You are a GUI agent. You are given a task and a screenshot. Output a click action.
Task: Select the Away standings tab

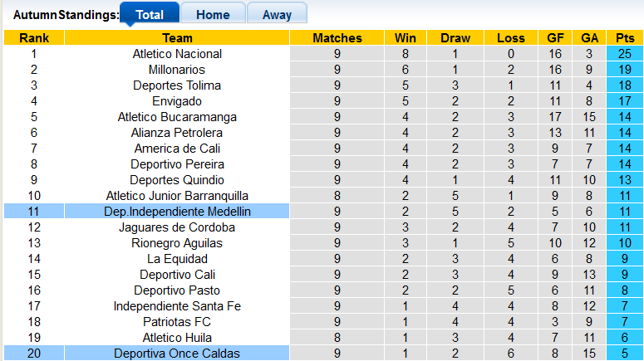[277, 14]
